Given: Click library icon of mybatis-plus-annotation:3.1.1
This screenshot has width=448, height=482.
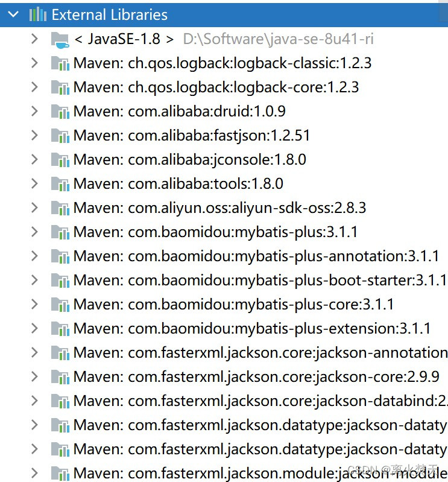Looking at the screenshot, I should (x=60, y=256).
